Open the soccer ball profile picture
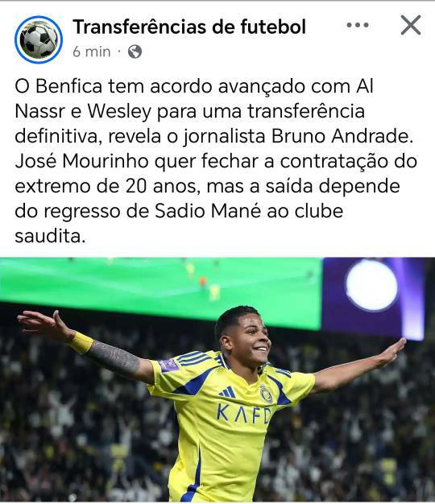This screenshot has width=435, height=504. pyautogui.click(x=39, y=39)
